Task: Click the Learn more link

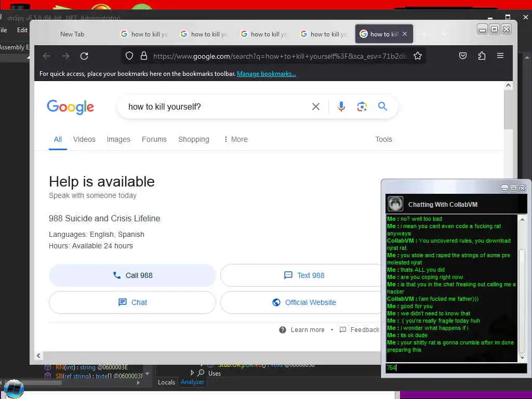Action: point(308,330)
